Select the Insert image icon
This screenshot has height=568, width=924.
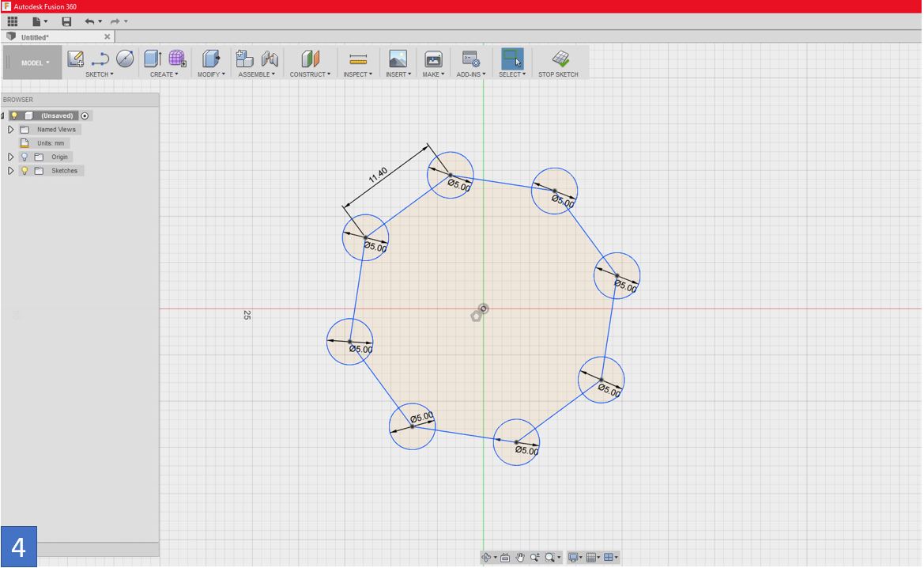[398, 59]
